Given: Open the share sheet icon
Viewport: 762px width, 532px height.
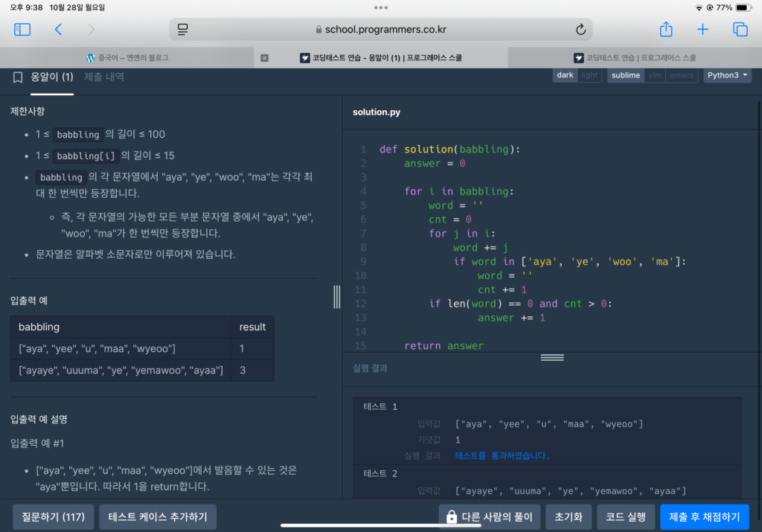Looking at the screenshot, I should (666, 30).
